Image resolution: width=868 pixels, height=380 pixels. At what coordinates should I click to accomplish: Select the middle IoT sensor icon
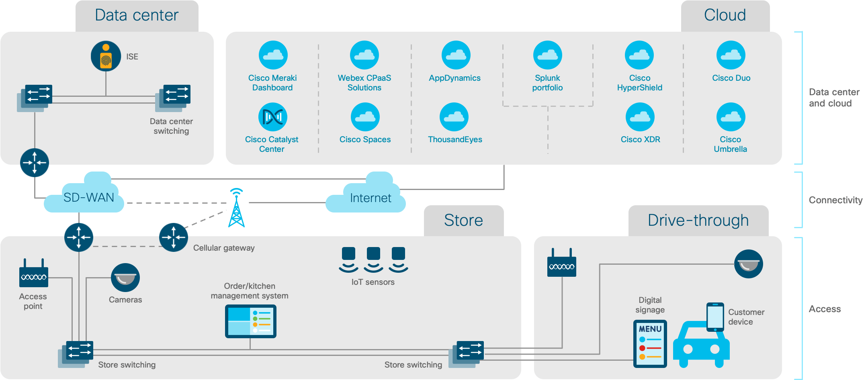coord(373,260)
